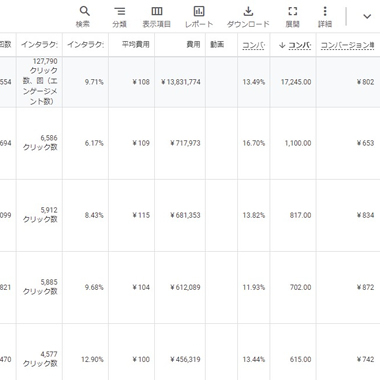The width and height of the screenshot is (380, 380).
Task: Click the conversion rate 13.44%
Action: tap(254, 359)
